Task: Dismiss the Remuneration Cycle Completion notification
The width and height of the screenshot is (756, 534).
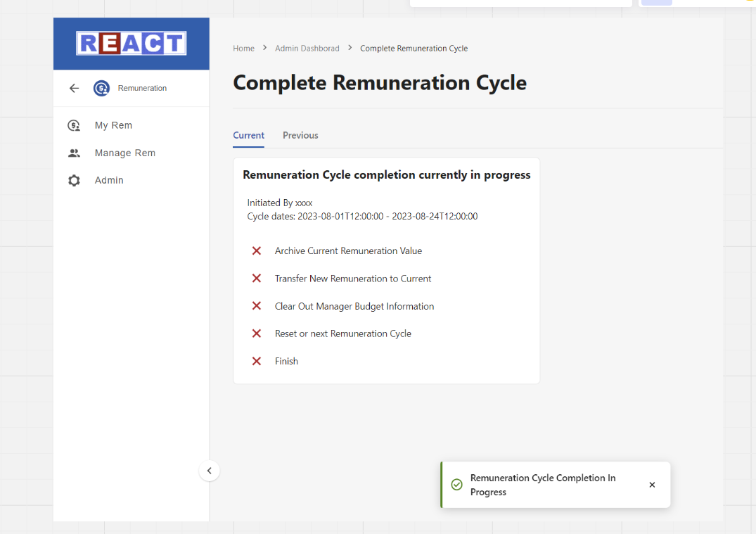Action: click(652, 485)
